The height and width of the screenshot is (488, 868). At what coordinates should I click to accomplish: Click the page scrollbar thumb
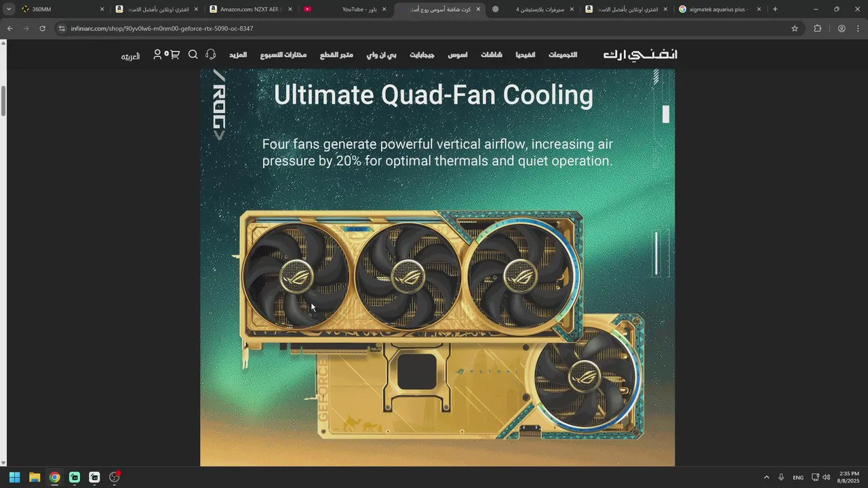pyautogui.click(x=3, y=101)
